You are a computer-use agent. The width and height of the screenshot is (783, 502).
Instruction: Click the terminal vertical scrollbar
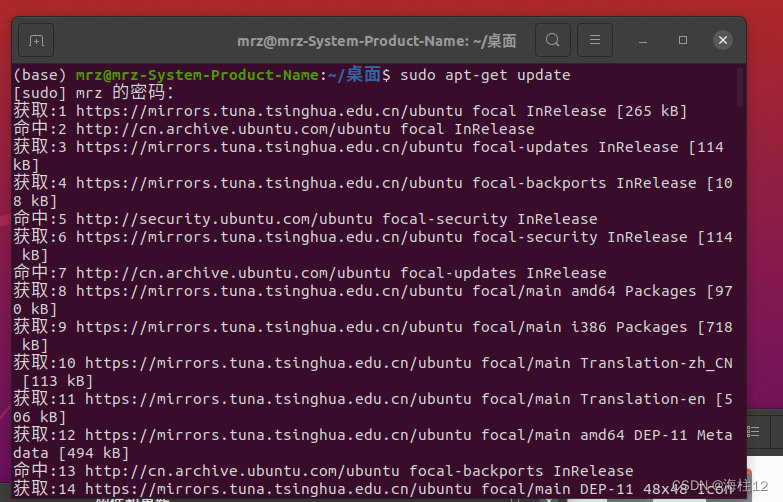coord(740,86)
